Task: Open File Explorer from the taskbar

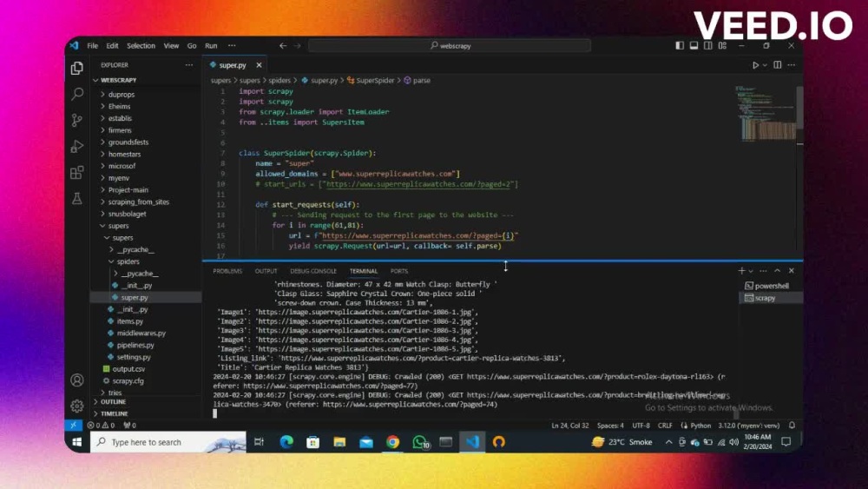Action: click(x=339, y=442)
